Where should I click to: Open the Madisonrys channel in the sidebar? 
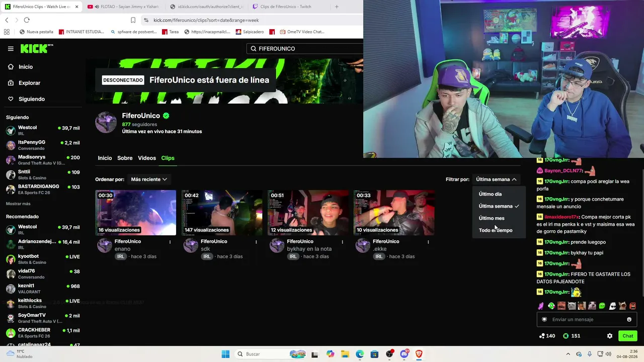point(43,160)
